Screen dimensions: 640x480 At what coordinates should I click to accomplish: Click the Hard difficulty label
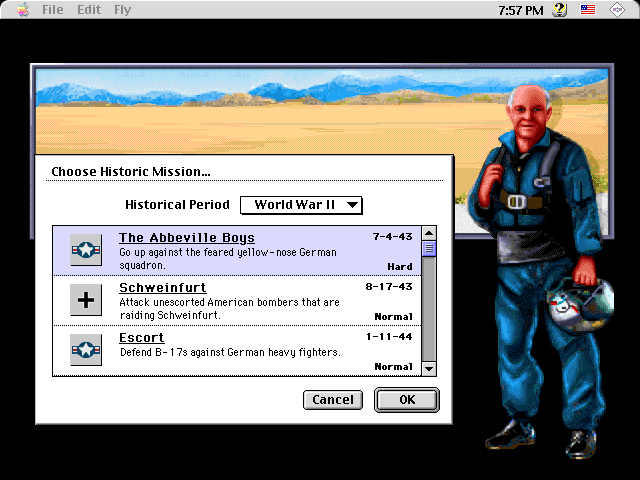[x=400, y=267]
